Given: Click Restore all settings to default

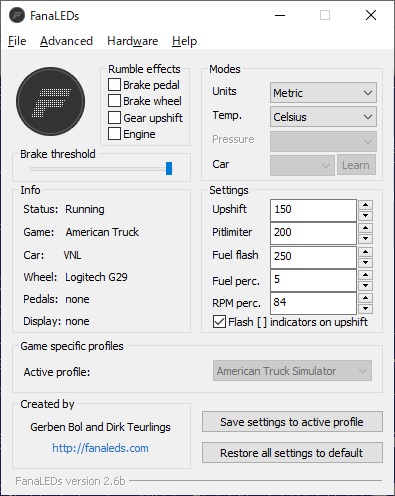Looking at the screenshot, I should (x=292, y=453).
